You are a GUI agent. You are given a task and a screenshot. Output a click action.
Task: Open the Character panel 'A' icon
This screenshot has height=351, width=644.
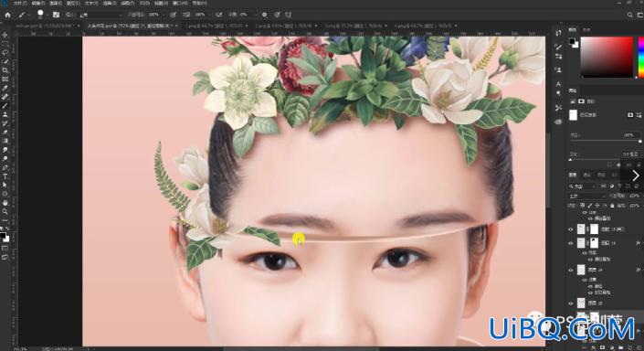(558, 84)
